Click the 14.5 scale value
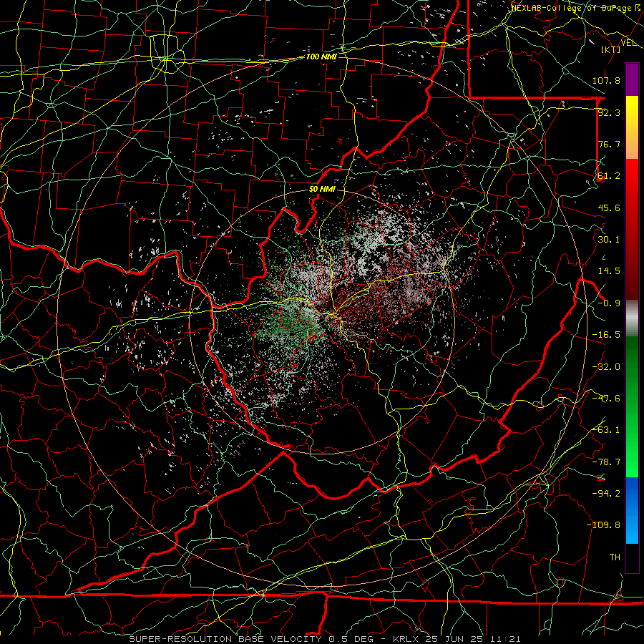The height and width of the screenshot is (644, 644). point(609,271)
